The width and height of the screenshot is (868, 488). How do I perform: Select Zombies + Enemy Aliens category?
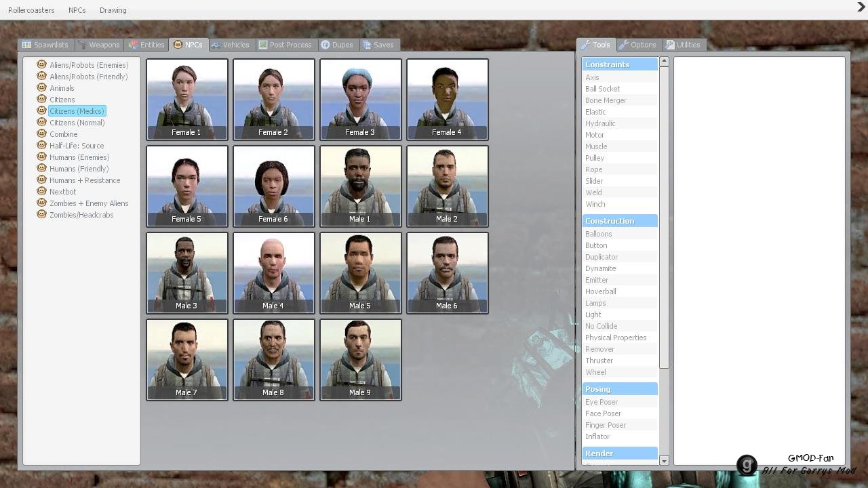89,203
